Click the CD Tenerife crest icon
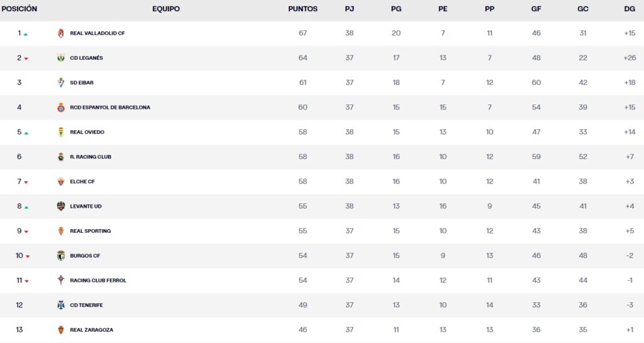The image size is (644, 343). [61, 305]
